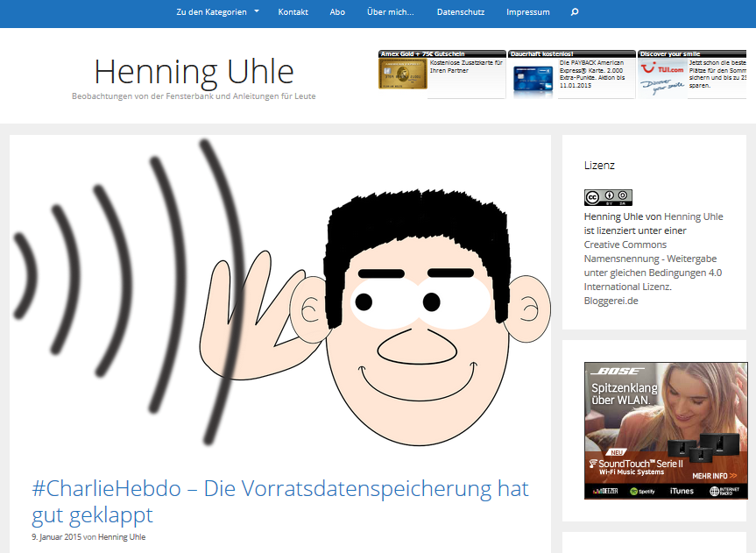Click the author link Henning Uhle below the headline
The height and width of the screenshot is (553, 756).
[x=122, y=536]
